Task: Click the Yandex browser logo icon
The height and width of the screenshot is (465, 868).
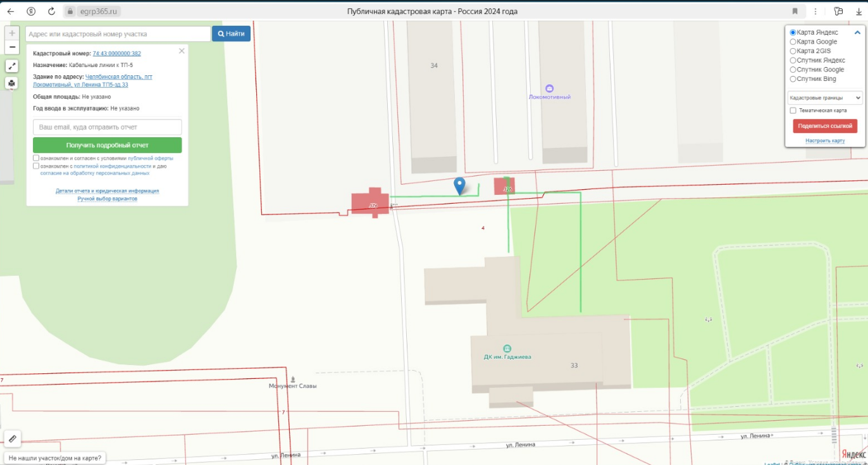Action: pos(32,11)
